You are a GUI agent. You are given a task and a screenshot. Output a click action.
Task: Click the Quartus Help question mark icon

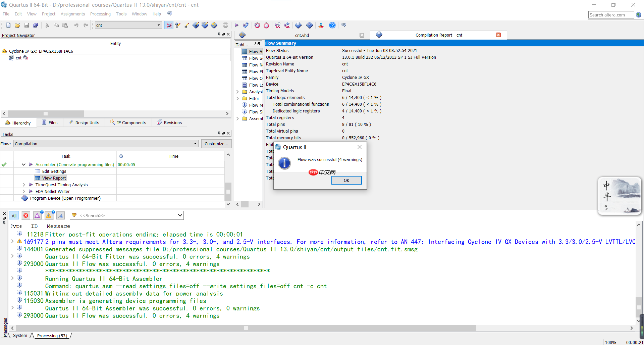pos(332,25)
